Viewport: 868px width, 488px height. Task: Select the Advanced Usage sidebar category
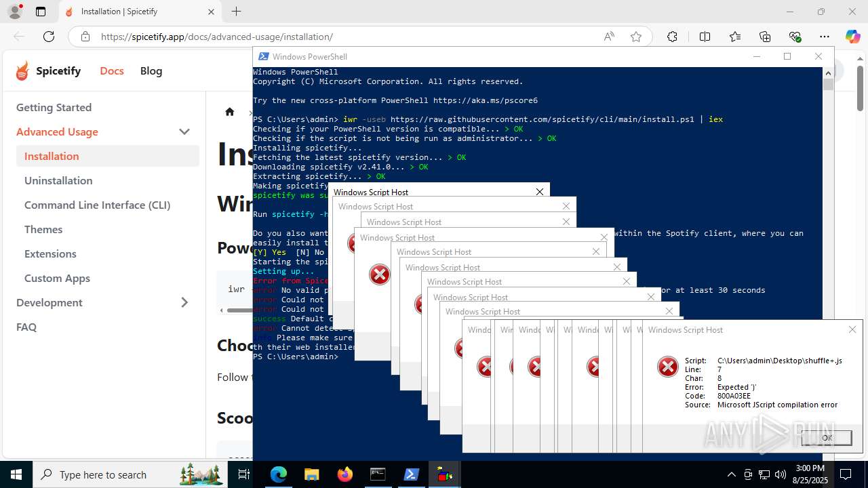tap(57, 131)
